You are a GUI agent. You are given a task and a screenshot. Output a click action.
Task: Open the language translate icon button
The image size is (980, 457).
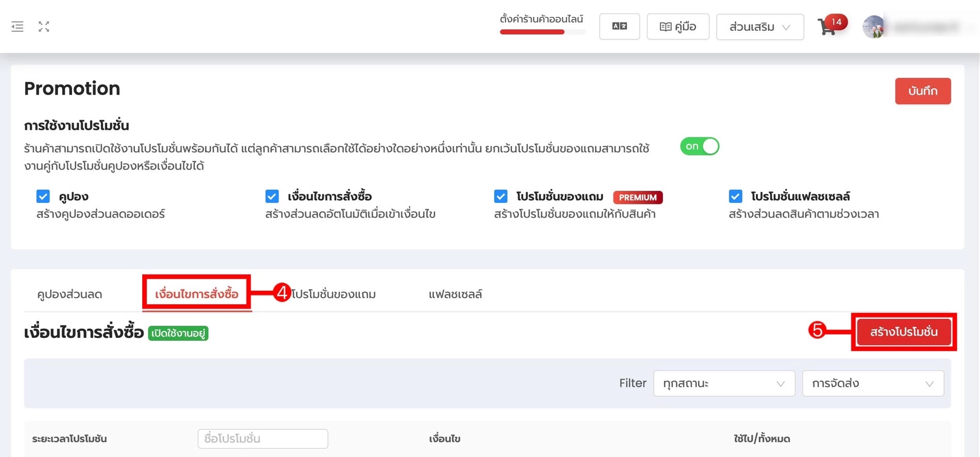click(620, 26)
